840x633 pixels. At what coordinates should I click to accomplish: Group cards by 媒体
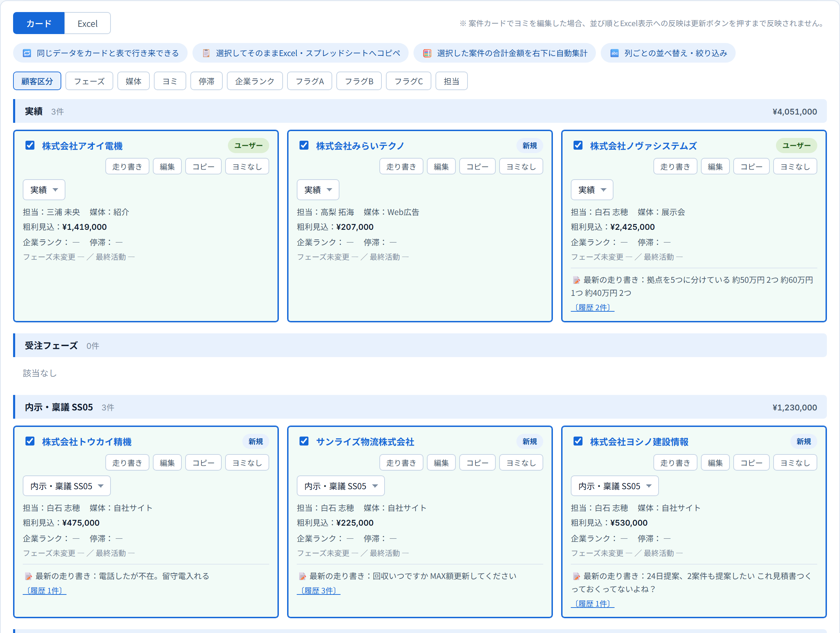(133, 81)
